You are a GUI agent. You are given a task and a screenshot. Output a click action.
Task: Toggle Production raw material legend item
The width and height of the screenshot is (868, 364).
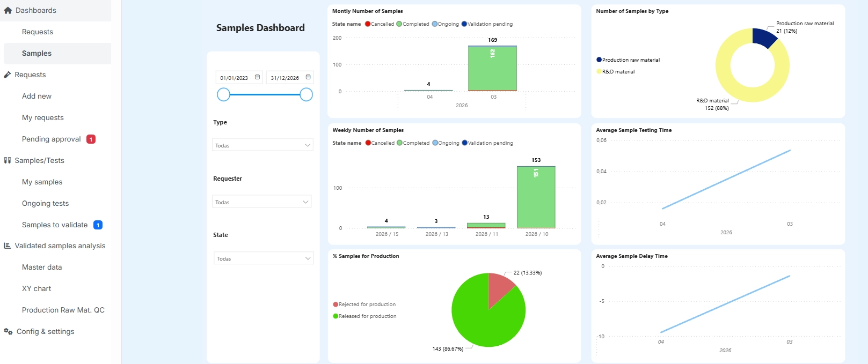[628, 60]
